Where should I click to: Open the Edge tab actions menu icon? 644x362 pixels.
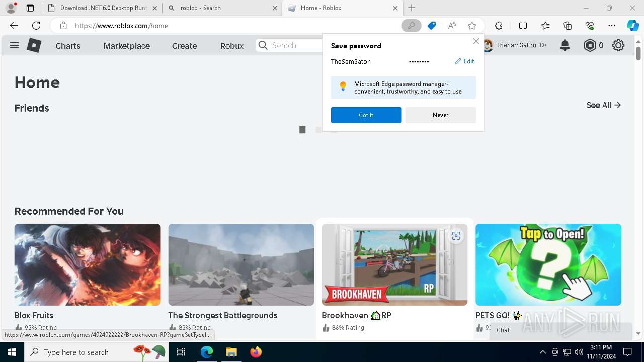(30, 8)
